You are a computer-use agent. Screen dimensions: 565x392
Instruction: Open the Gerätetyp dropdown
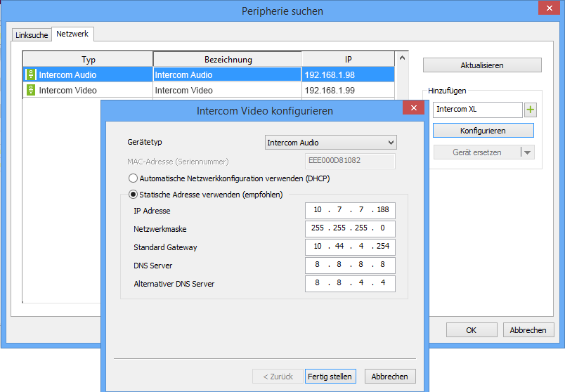(330, 143)
